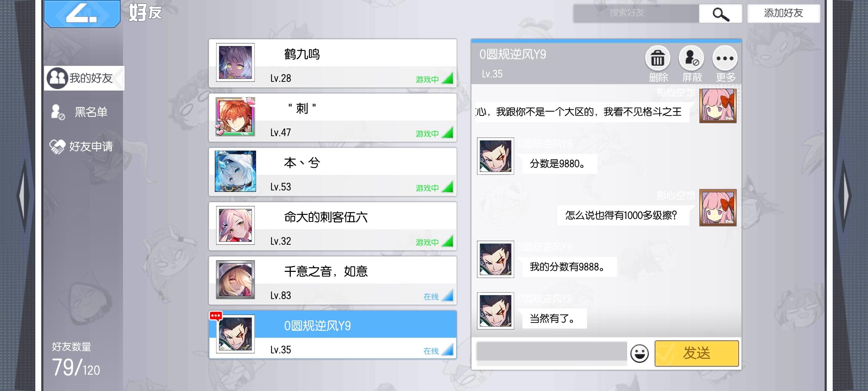The width and height of the screenshot is (868, 391).
Task: Click the trash can delete icon
Action: (x=658, y=58)
